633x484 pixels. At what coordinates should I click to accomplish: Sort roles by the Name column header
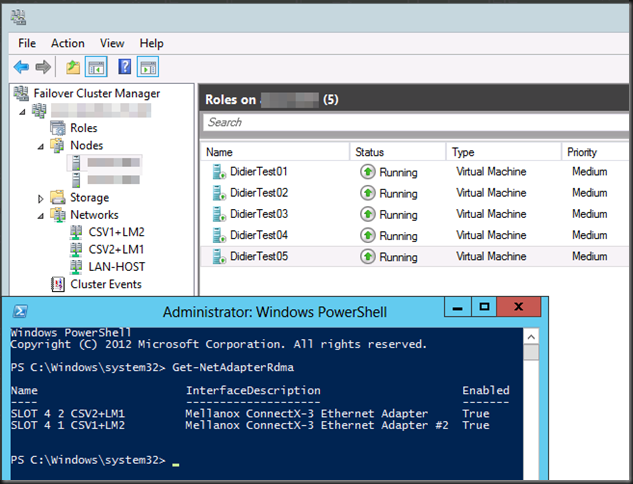click(275, 152)
